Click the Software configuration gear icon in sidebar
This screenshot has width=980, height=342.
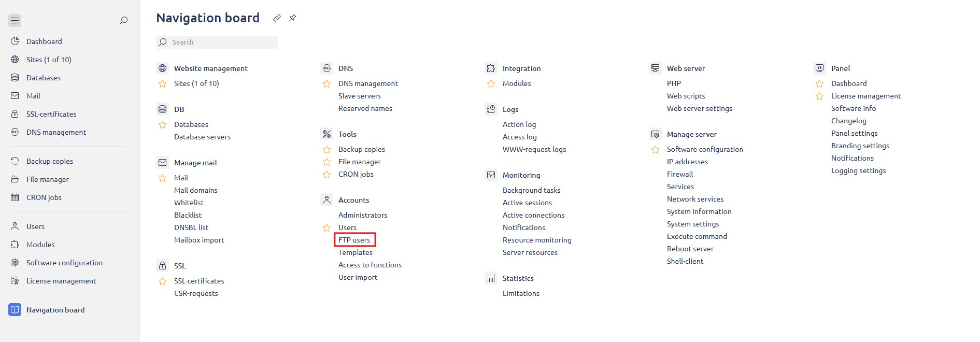tap(15, 263)
